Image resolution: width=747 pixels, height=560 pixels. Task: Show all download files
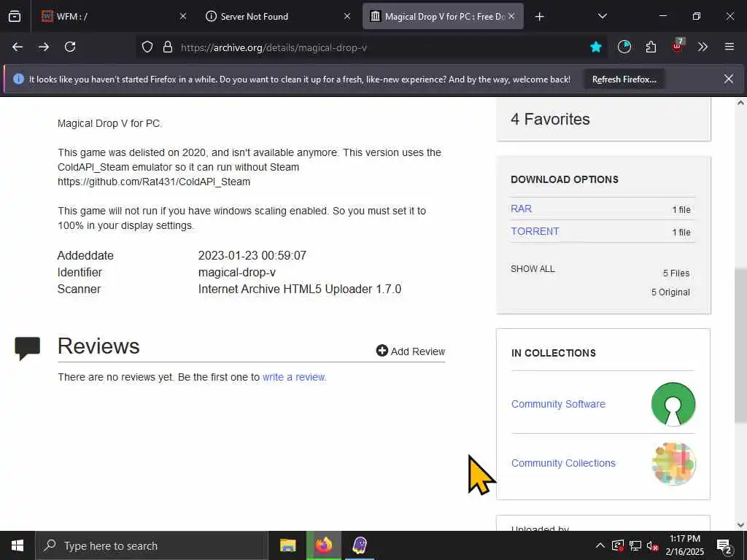coord(533,269)
